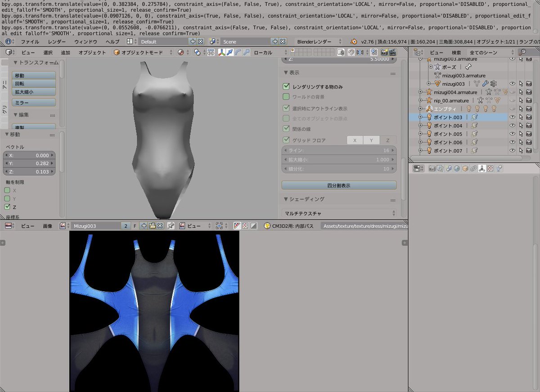Click the snap magnet icon in 3D header
This screenshot has height=392, width=540.
351,53
